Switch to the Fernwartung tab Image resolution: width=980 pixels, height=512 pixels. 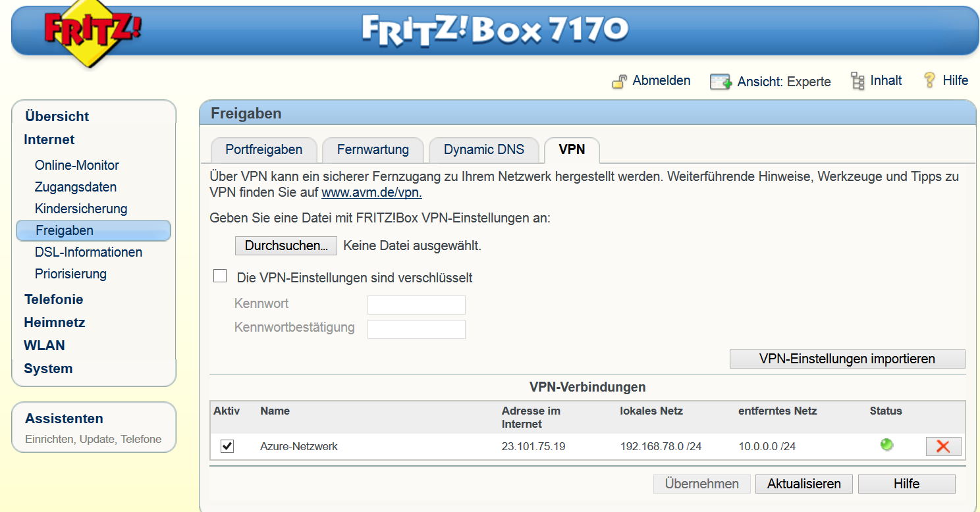tap(373, 150)
